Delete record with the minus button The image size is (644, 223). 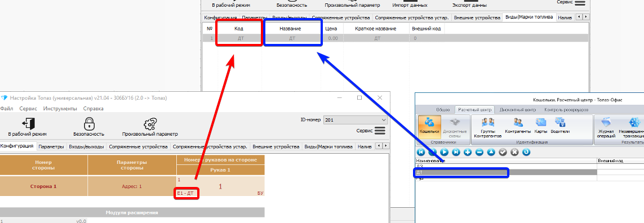[479, 153]
